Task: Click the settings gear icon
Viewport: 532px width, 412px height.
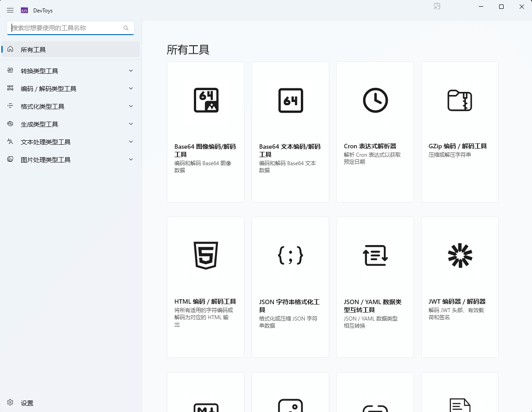Action: point(10,402)
